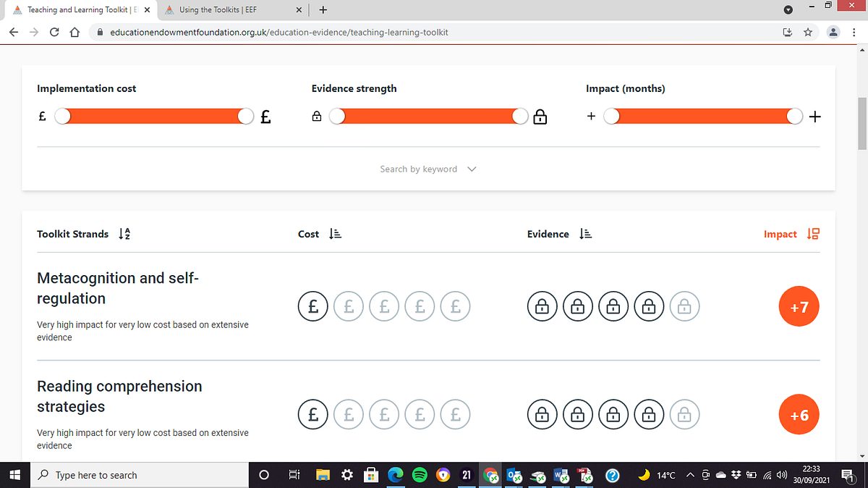
Task: Open Windows Settings gear in taskbar
Action: tap(347, 475)
